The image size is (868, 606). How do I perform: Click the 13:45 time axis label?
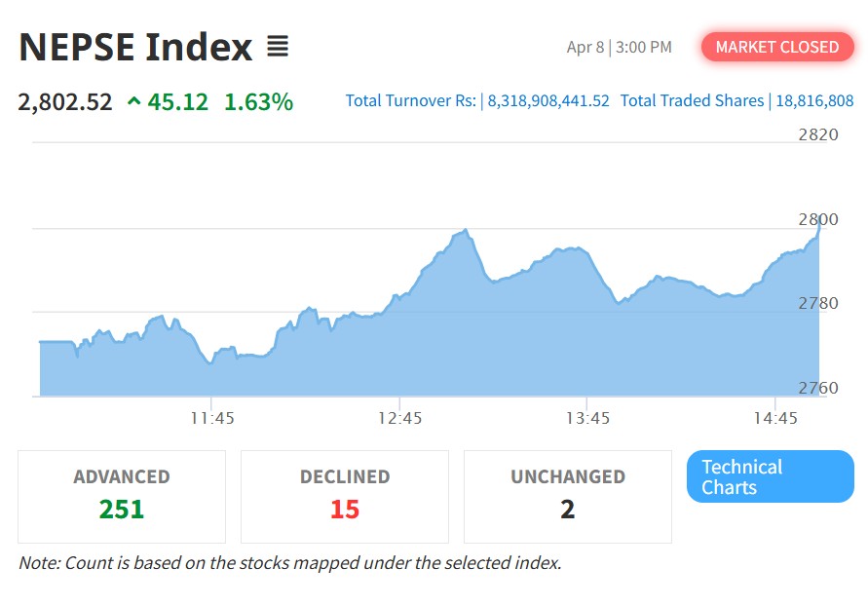(x=586, y=418)
